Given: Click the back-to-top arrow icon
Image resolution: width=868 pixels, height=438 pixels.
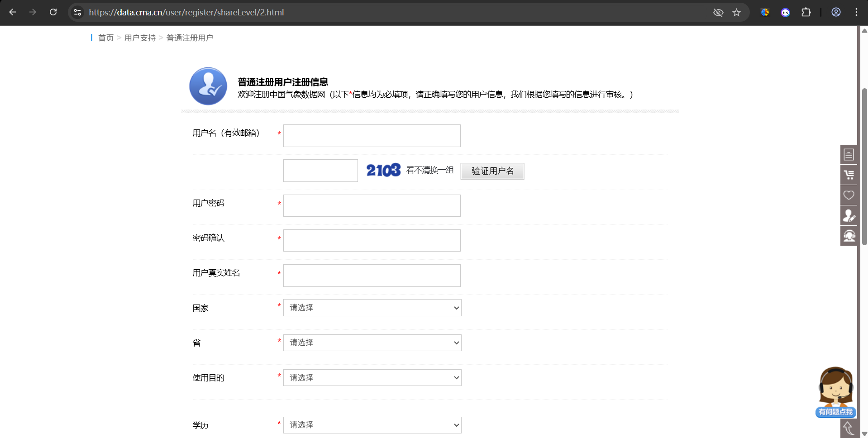Looking at the screenshot, I should click(x=849, y=428).
